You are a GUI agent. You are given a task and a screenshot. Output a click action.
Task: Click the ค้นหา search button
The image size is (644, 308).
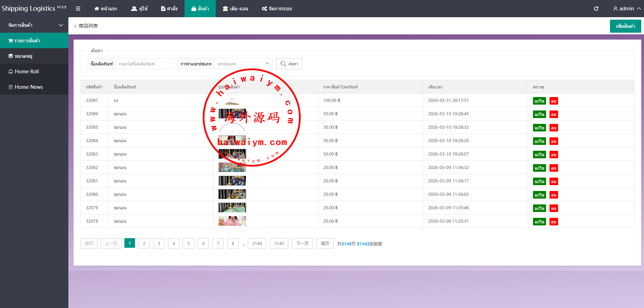pyautogui.click(x=289, y=64)
